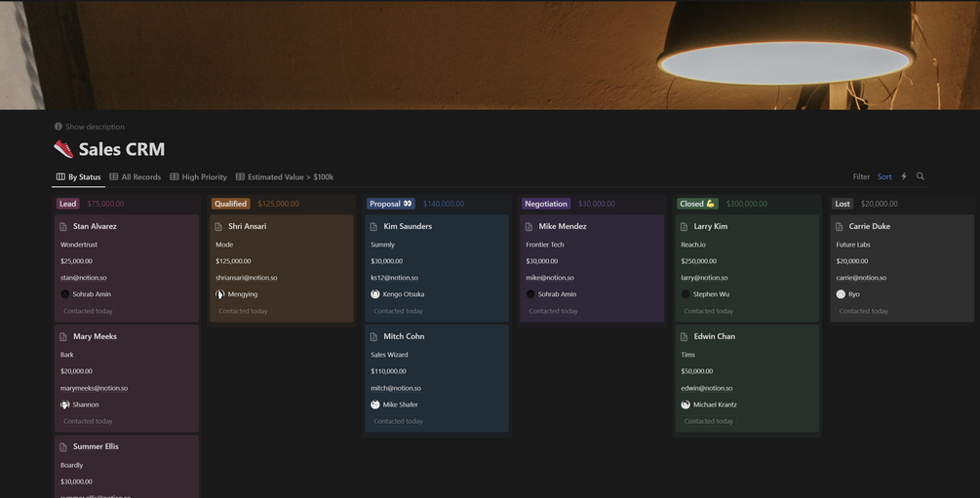980x498 pixels.
Task: Open the Larry Kim card
Action: click(748, 268)
